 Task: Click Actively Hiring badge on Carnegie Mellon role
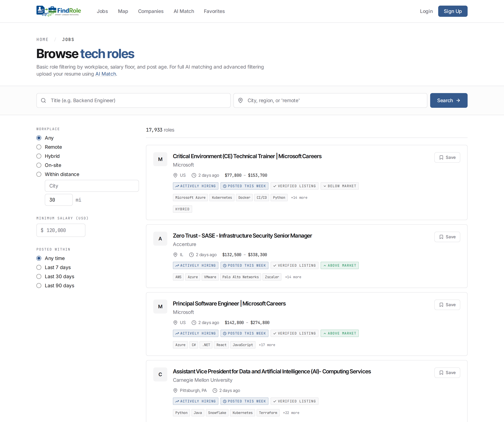pyautogui.click(x=196, y=401)
